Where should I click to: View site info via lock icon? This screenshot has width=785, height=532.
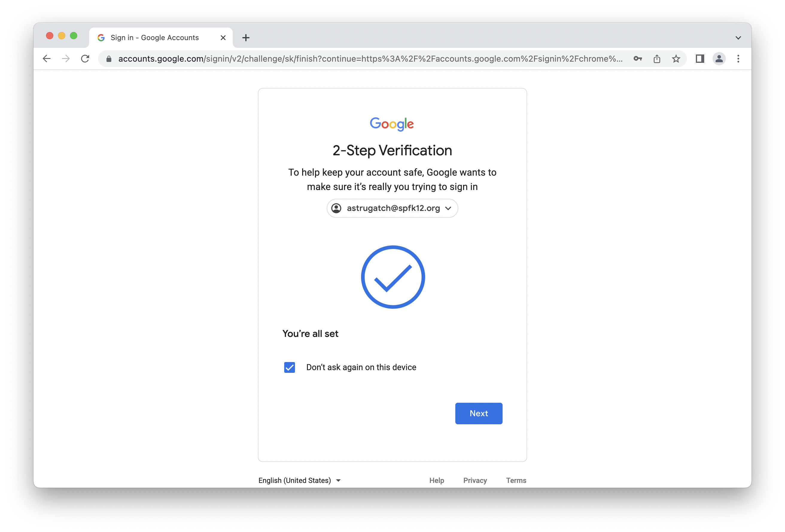109,59
